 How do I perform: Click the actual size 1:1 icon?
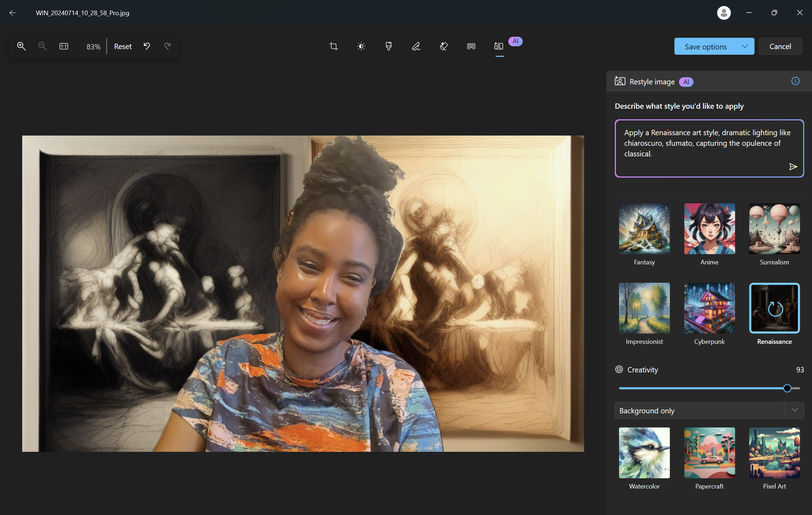tap(64, 46)
